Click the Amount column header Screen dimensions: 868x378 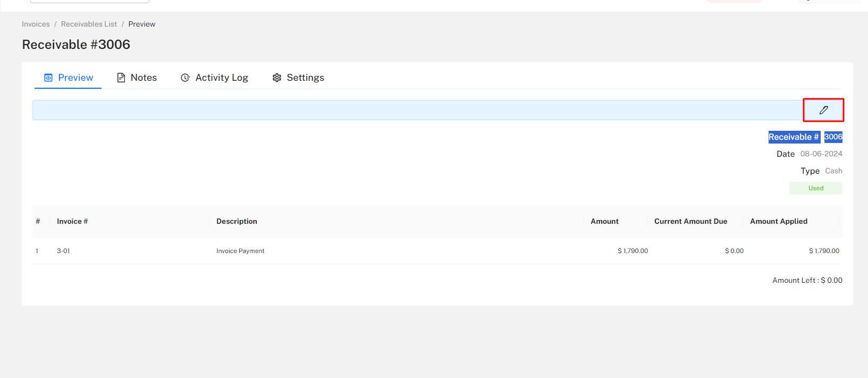click(604, 221)
